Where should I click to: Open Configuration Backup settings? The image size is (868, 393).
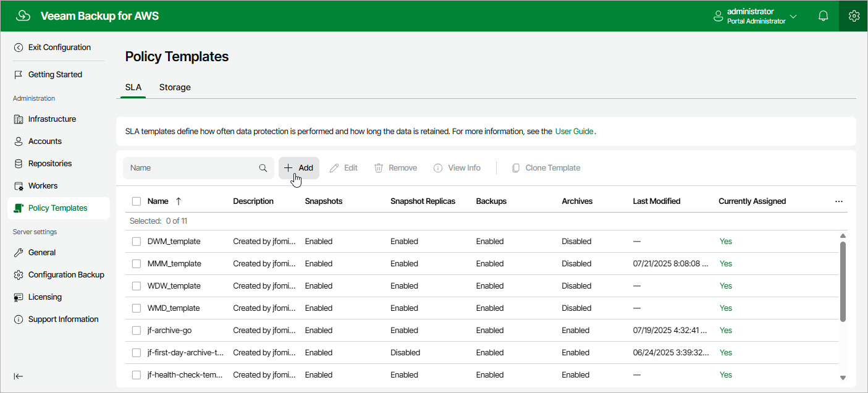point(66,275)
